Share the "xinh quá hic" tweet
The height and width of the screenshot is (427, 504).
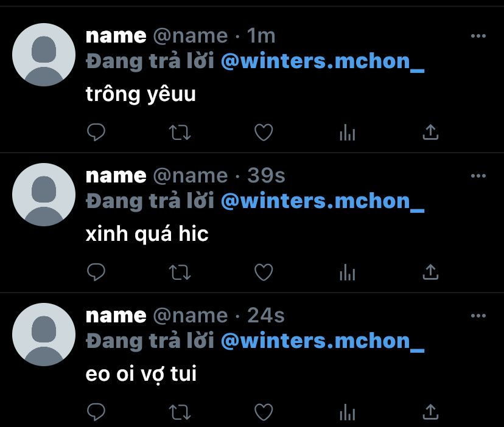pyautogui.click(x=430, y=272)
